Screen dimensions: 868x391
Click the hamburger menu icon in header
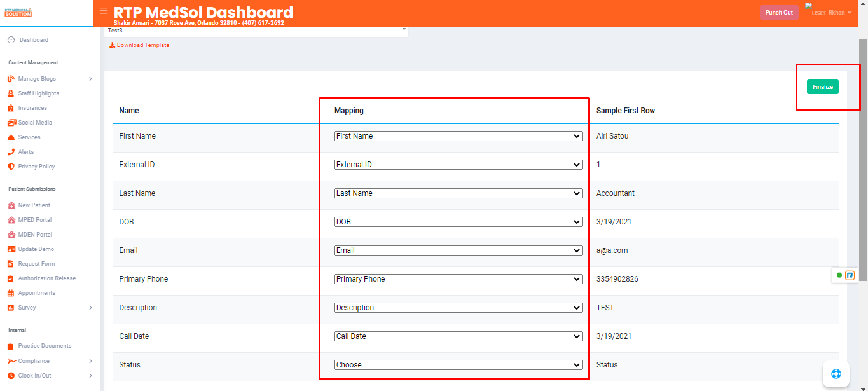click(104, 11)
